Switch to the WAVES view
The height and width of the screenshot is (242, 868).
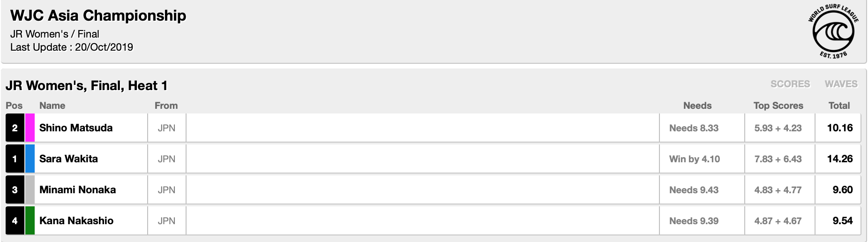coord(841,84)
